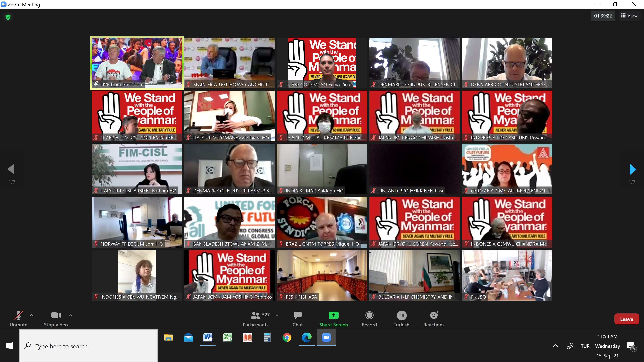This screenshot has height=362, width=644.
Task: Expand video options arrow next to Stop Video
Action: point(71,315)
